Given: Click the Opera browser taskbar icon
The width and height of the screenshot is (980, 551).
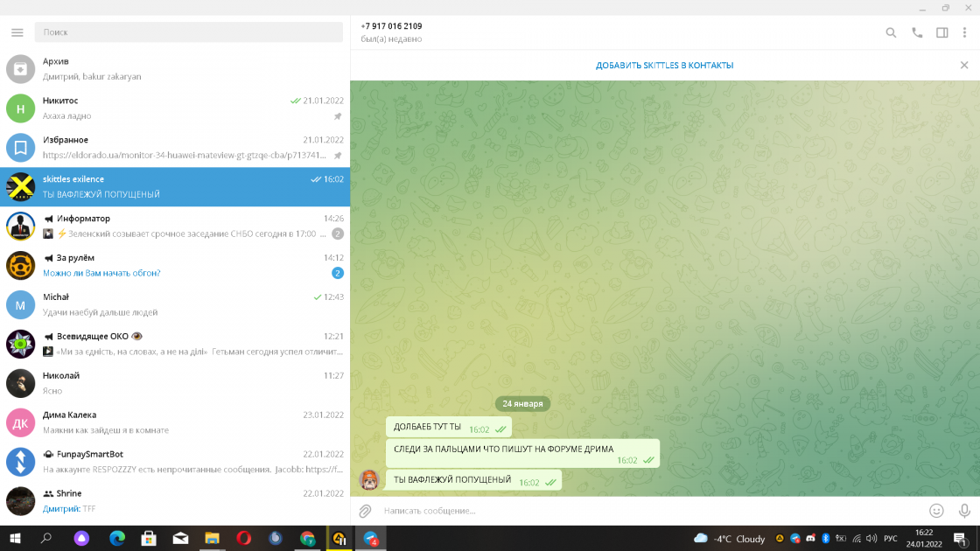Looking at the screenshot, I should coord(243,539).
